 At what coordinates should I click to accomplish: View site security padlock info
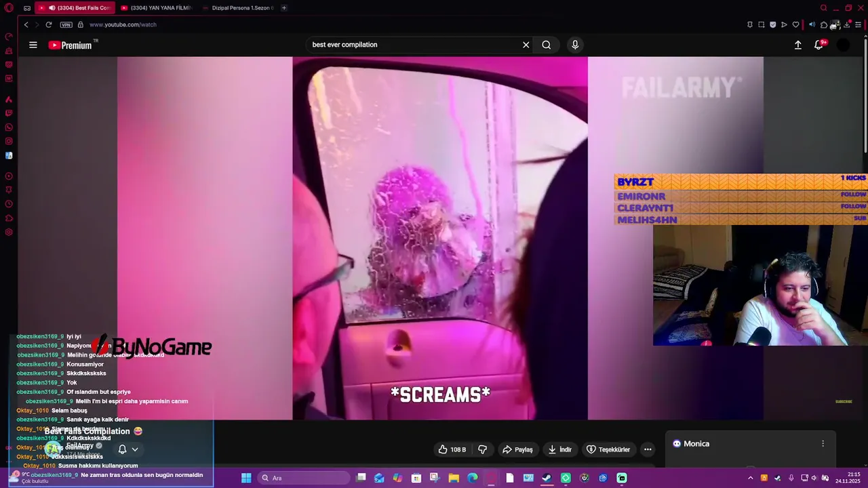(81, 24)
